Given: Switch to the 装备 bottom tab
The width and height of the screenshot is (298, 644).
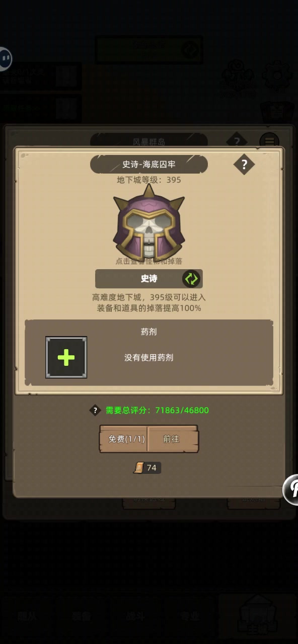Looking at the screenshot, I should (x=81, y=616).
